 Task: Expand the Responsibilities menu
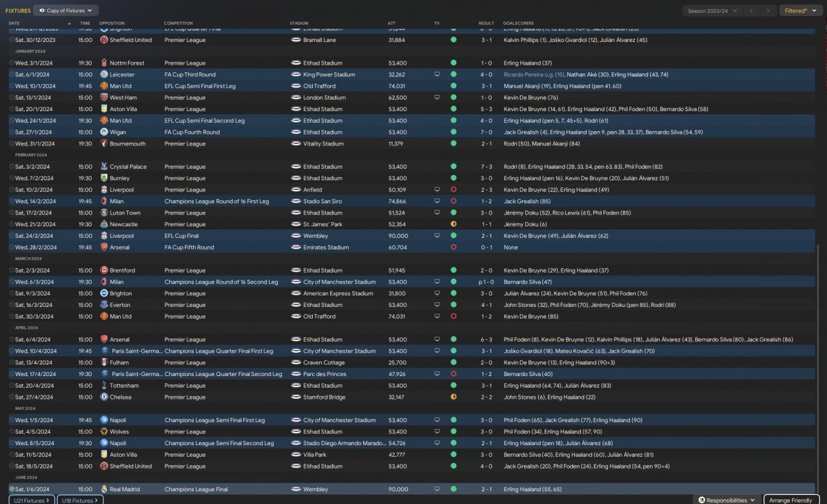[727, 500]
